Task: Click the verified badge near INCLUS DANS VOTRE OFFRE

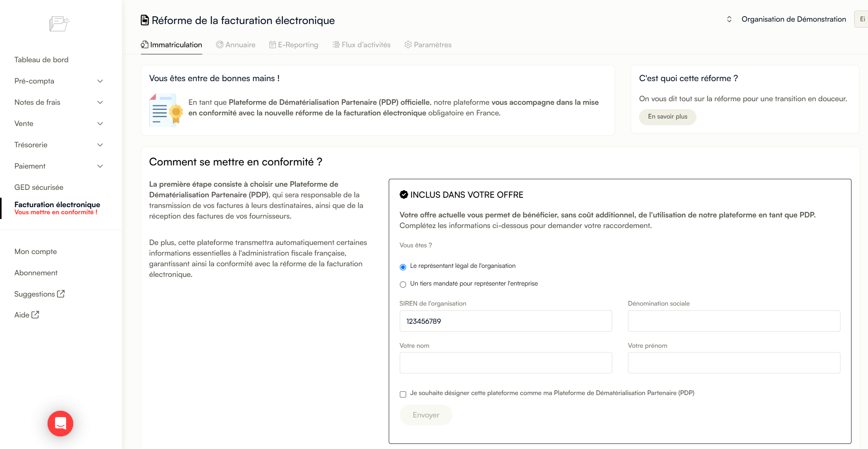Action: pos(404,194)
